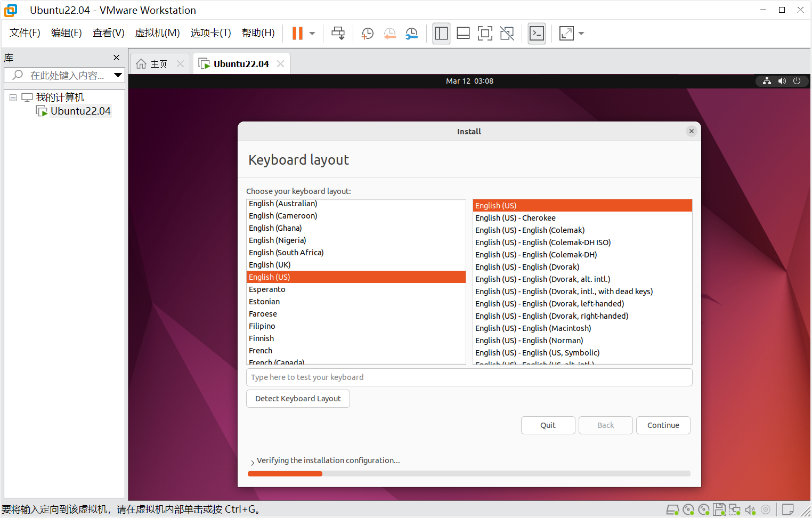Enter full screen mode icon
The image size is (812, 518).
click(485, 34)
